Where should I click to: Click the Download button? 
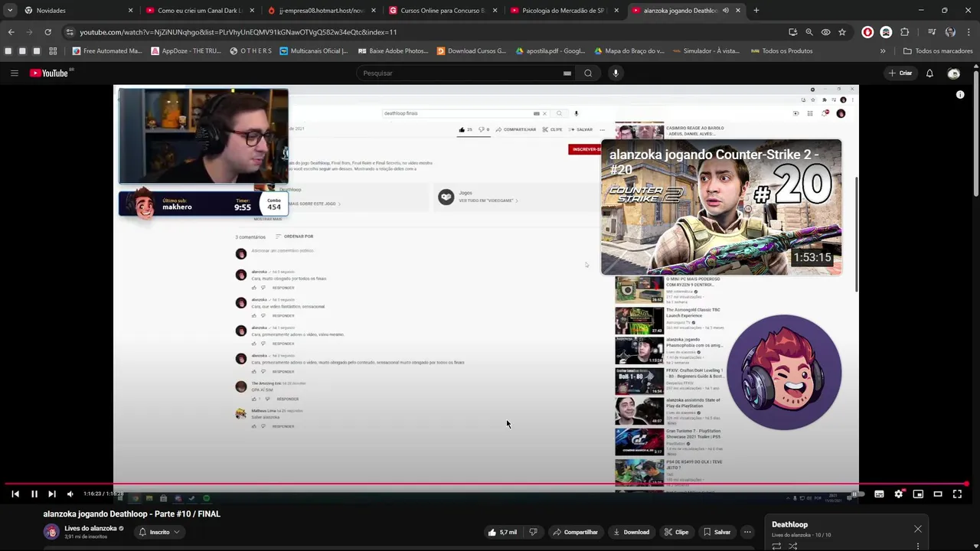(631, 532)
